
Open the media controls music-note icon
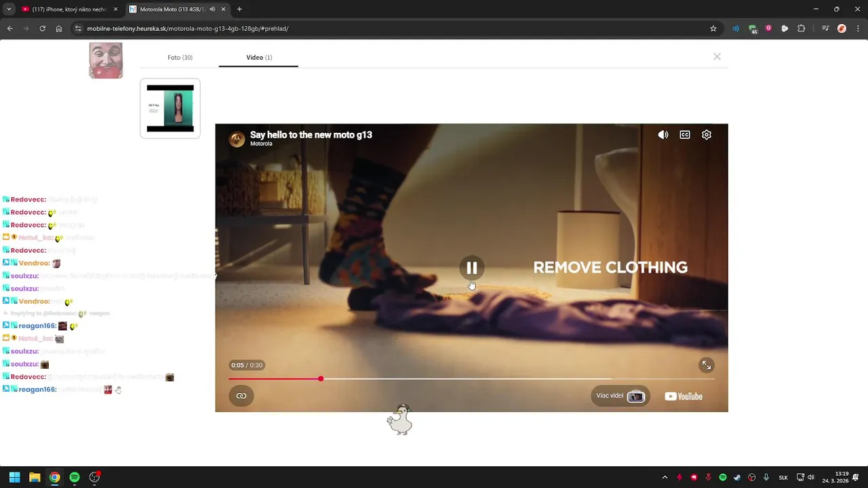click(825, 28)
